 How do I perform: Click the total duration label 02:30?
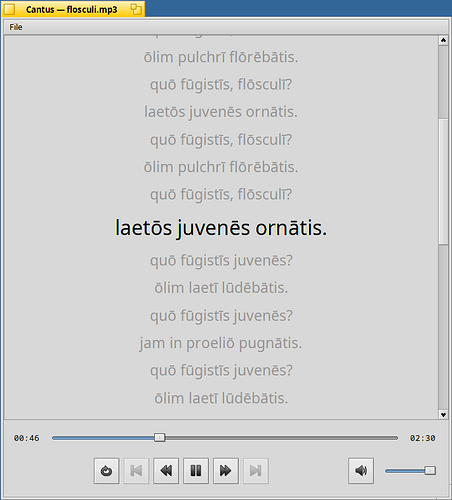point(422,438)
